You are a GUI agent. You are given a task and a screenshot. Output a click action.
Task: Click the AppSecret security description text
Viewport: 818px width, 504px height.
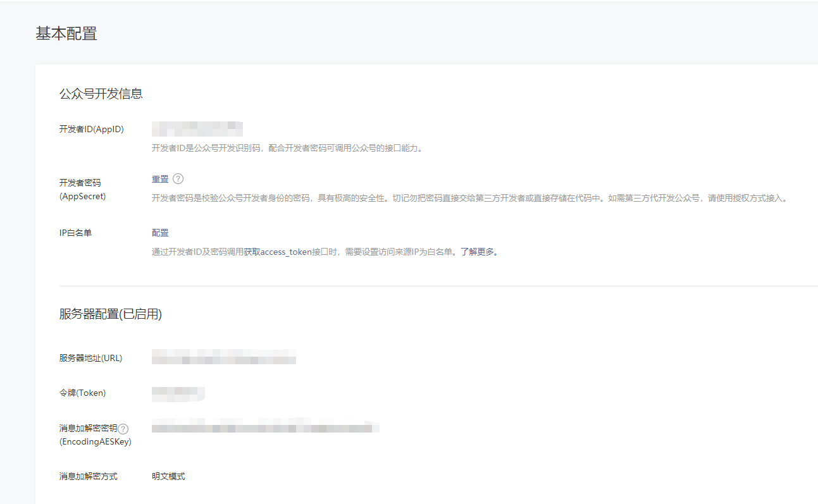471,198
